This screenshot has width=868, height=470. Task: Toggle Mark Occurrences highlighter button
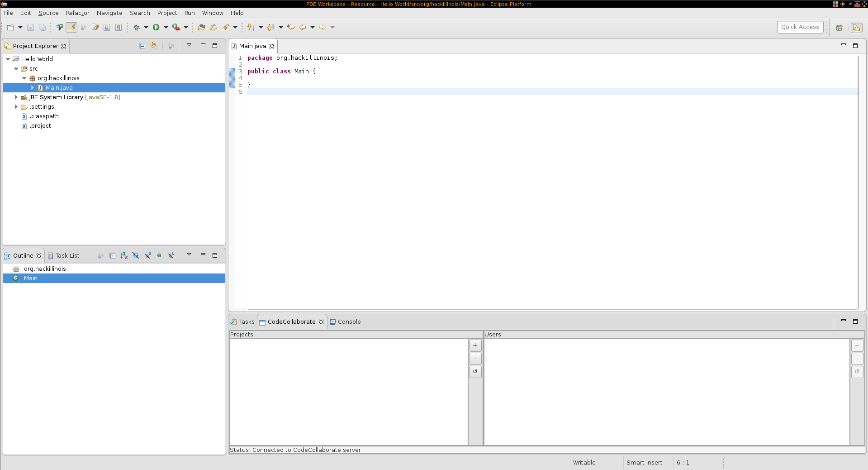(x=71, y=27)
